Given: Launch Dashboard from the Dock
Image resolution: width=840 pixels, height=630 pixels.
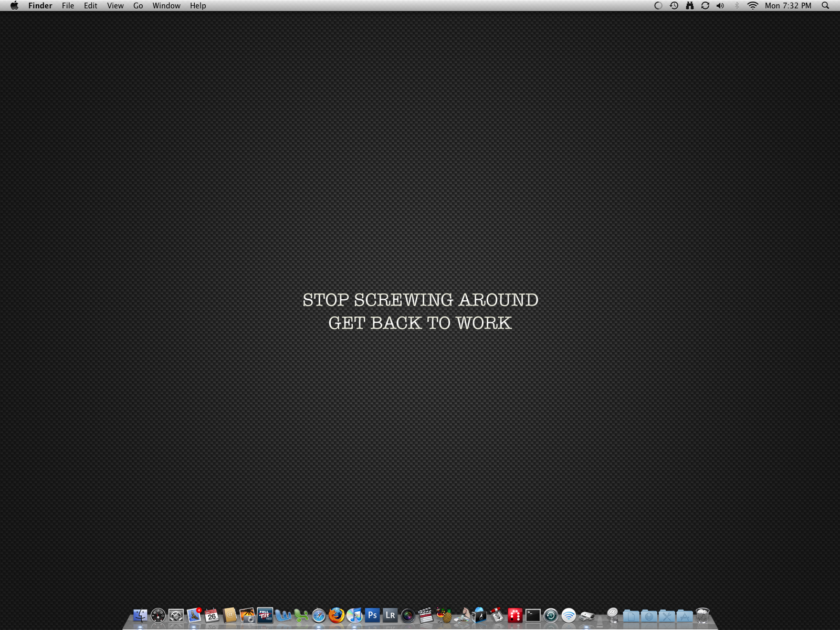Looking at the screenshot, I should point(158,615).
